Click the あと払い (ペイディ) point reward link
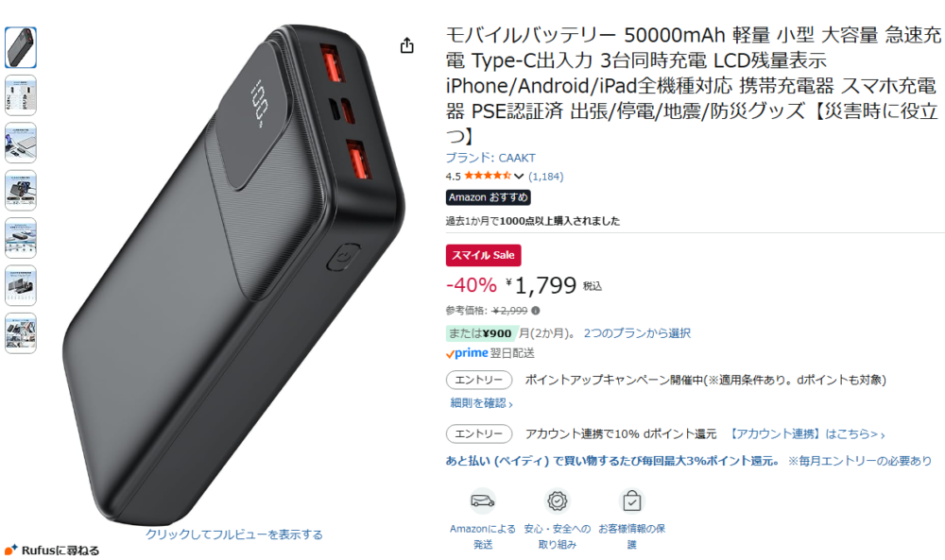 (x=613, y=461)
